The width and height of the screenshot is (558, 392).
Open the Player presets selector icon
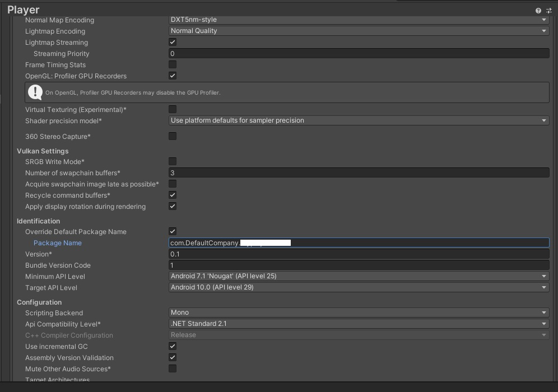click(549, 11)
